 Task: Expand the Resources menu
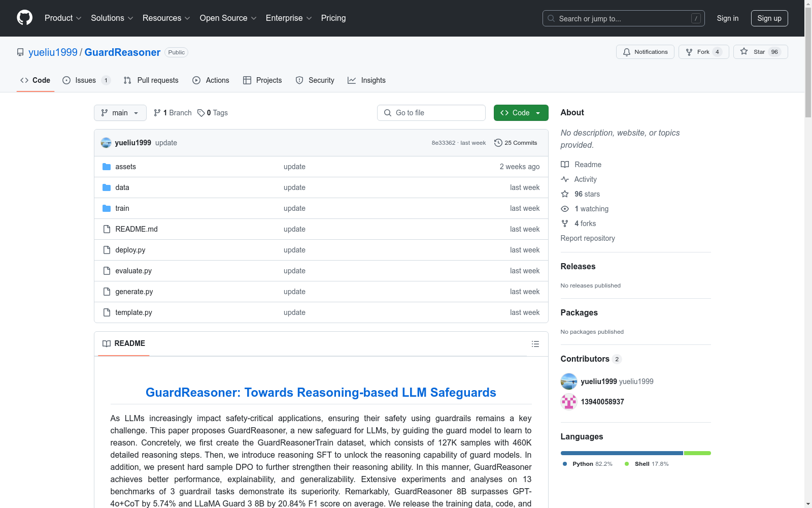(166, 18)
